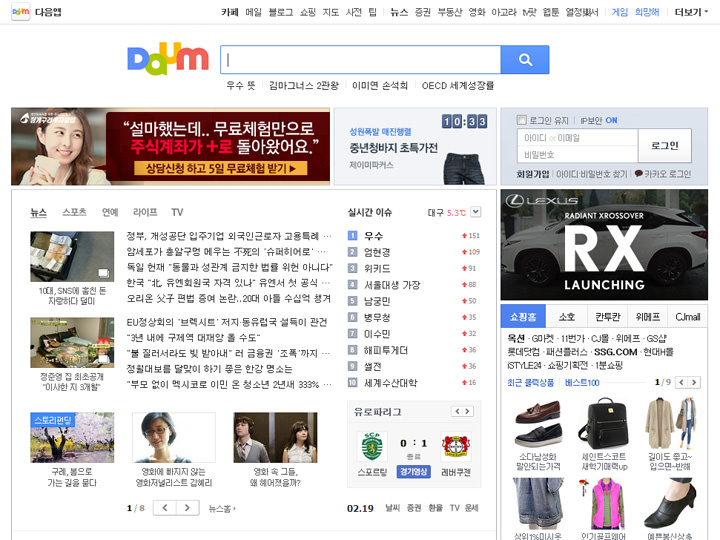720x540 pixels.
Task: Select the 쇼핑홈 shopping tab
Action: 523,316
